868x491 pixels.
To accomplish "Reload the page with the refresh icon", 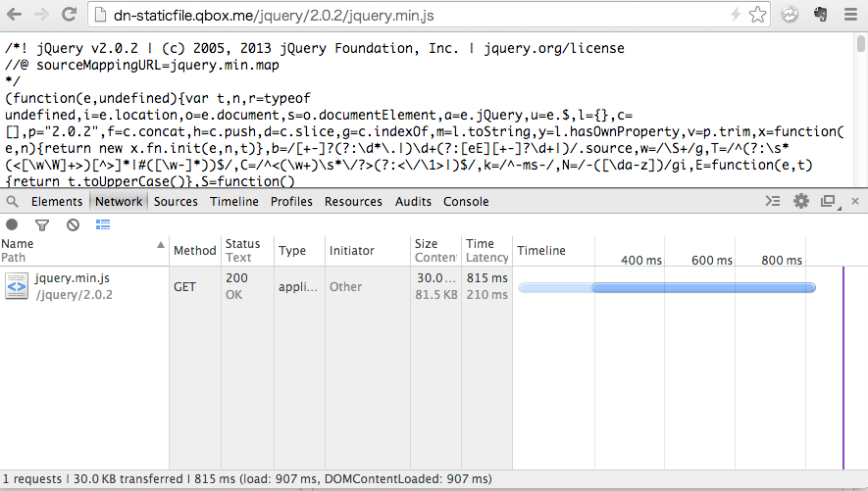I will pyautogui.click(x=69, y=15).
